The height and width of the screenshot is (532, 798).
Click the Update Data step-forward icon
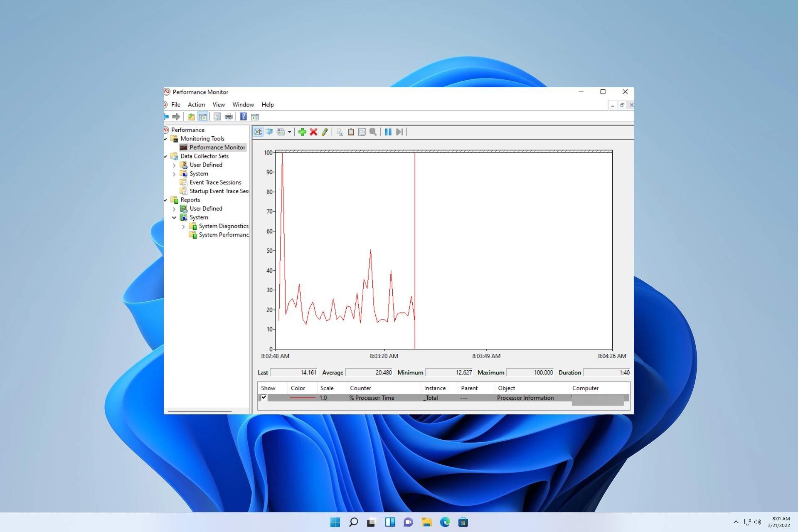[x=399, y=132]
